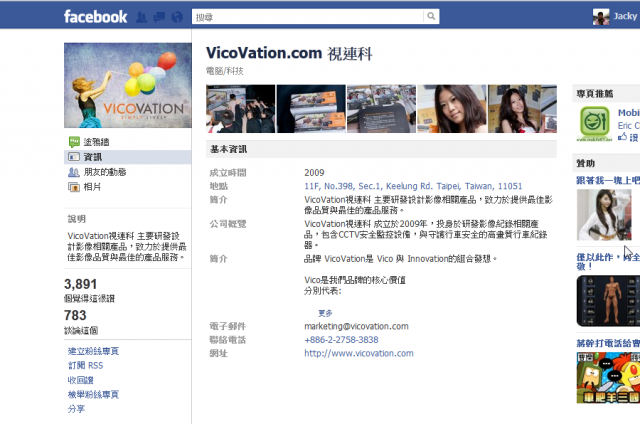Open the 塗鴉牆 wall tab
The width and height of the screenshot is (640, 424).
click(96, 142)
